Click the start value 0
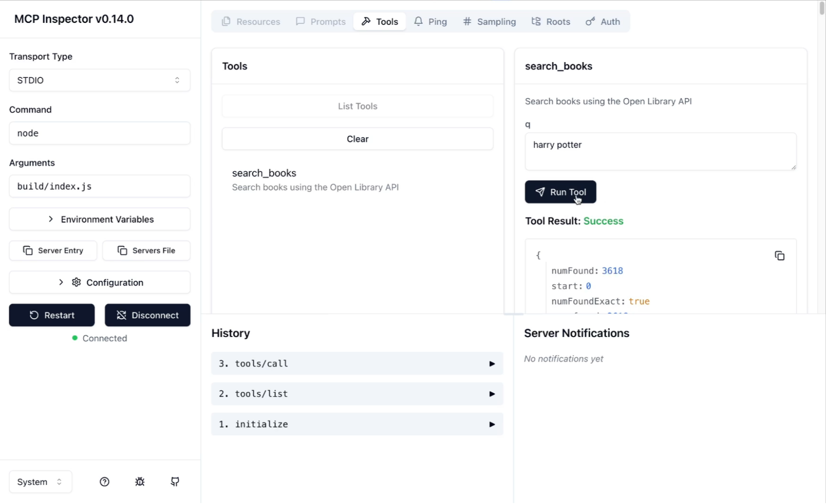The height and width of the screenshot is (504, 826). (x=588, y=286)
